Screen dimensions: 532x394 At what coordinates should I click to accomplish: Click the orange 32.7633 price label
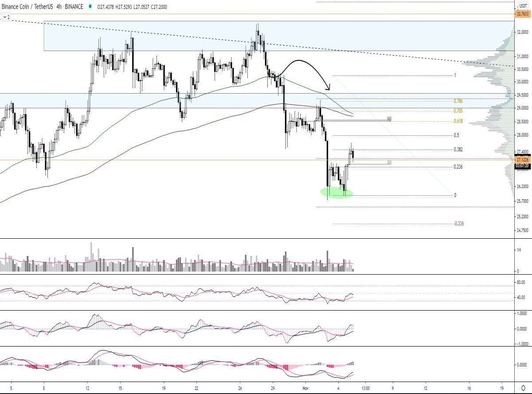pos(523,14)
